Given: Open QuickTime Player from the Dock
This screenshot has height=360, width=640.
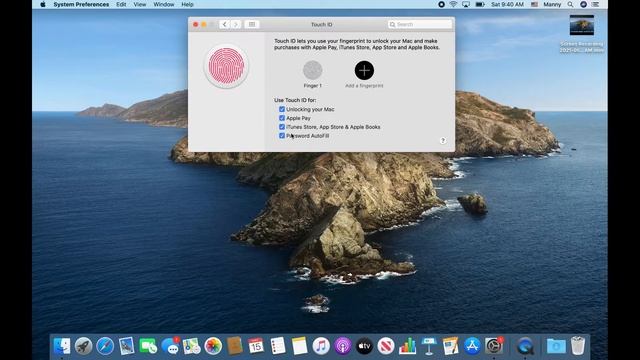Looking at the screenshot, I should point(525,346).
